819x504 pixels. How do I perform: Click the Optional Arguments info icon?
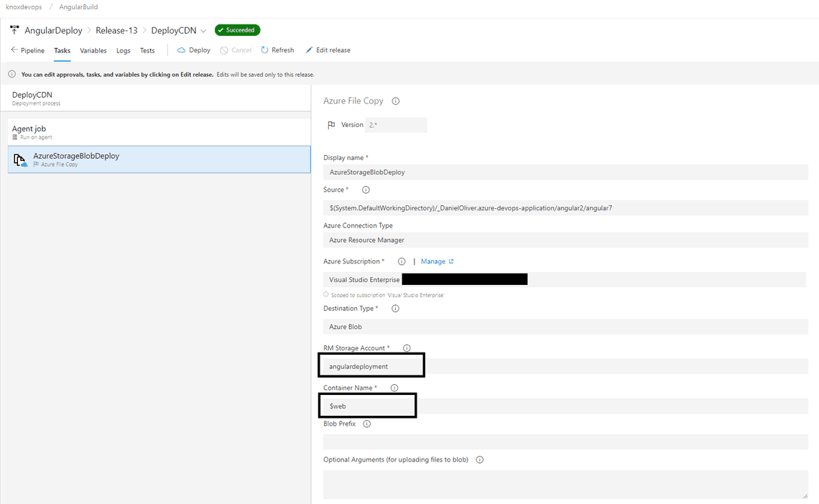pos(479,459)
